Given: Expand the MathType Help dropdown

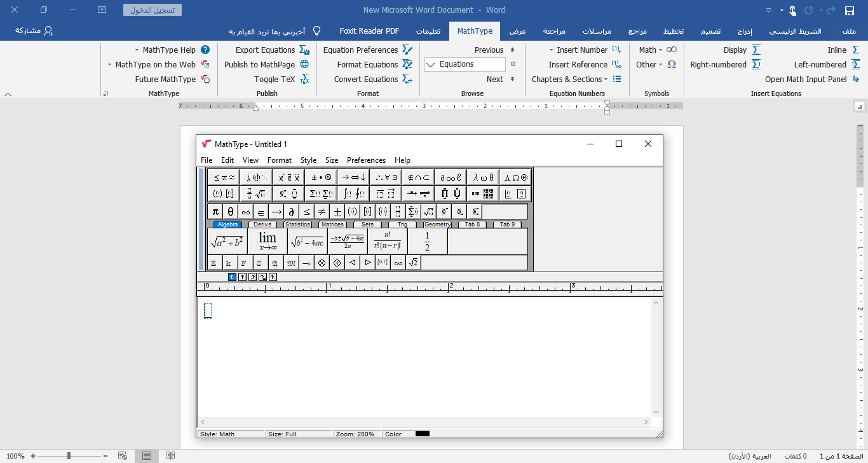Looking at the screenshot, I should [137, 50].
